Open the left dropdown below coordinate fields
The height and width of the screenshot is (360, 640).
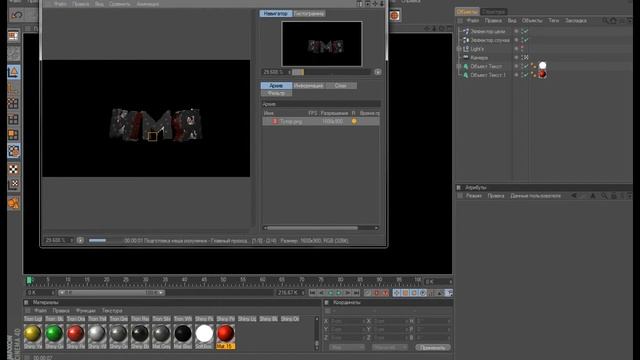(x=347, y=348)
